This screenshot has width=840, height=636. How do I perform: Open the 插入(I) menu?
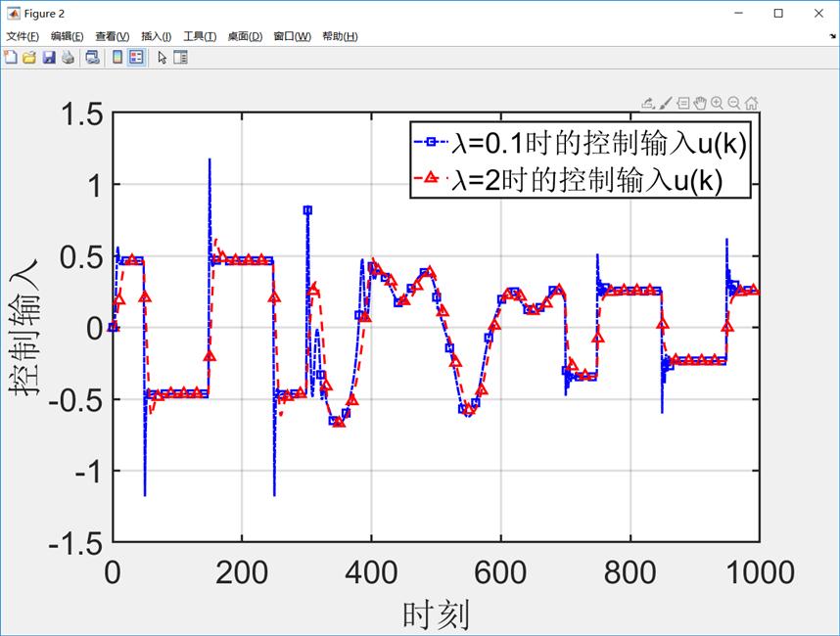click(x=156, y=36)
